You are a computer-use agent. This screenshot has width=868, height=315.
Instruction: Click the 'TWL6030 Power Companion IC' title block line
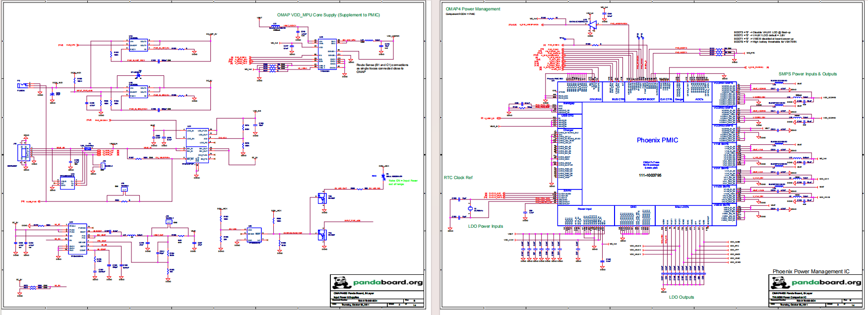click(x=789, y=297)
